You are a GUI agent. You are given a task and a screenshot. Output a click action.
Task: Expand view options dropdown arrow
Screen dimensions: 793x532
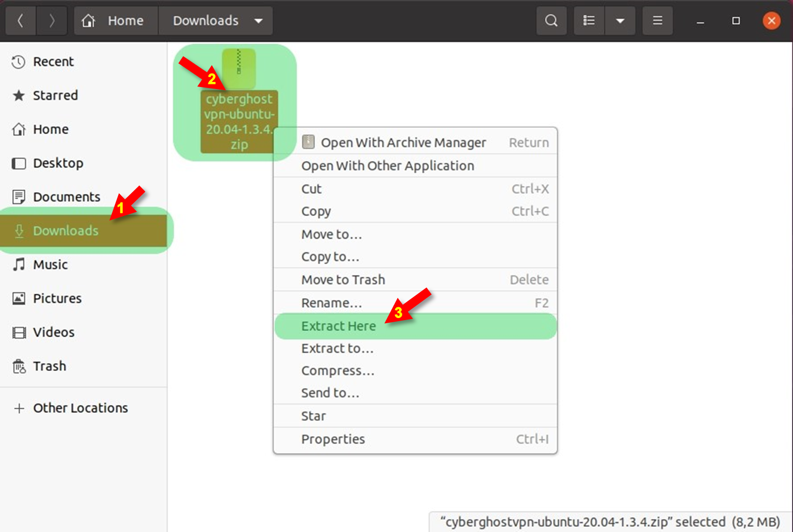tap(620, 21)
